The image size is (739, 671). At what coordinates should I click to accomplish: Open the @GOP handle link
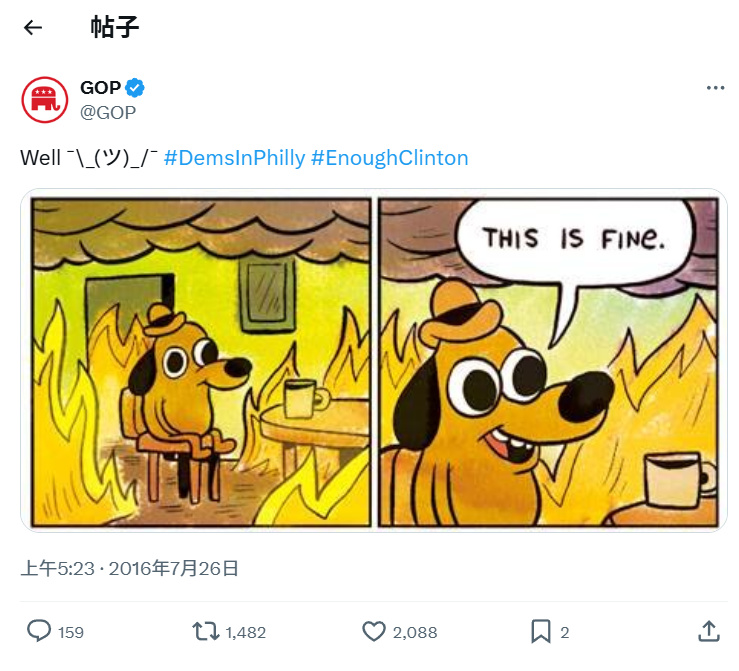(x=108, y=112)
